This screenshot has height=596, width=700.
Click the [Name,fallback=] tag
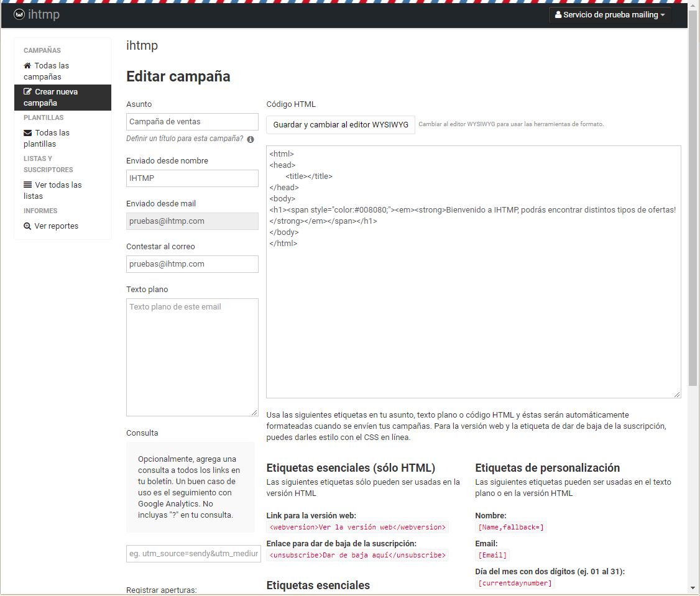pyautogui.click(x=511, y=527)
